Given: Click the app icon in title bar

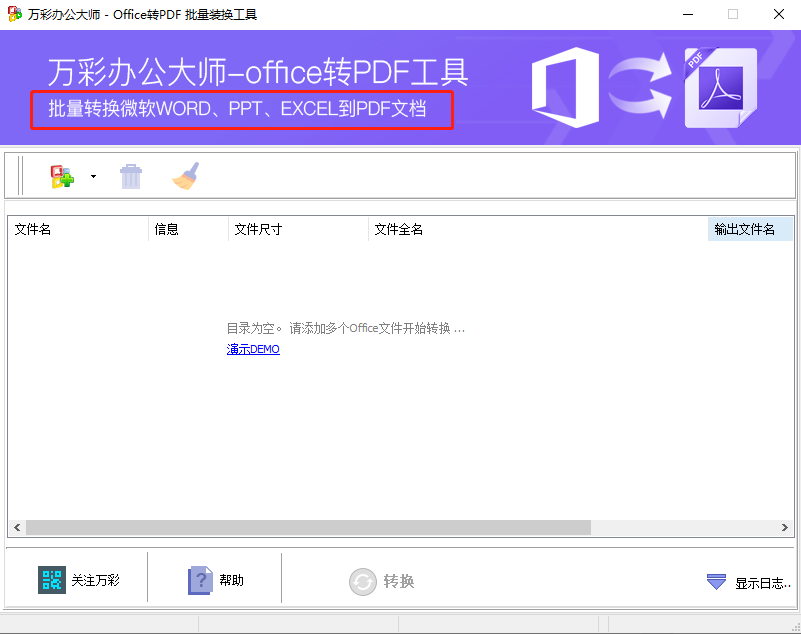Looking at the screenshot, I should coord(15,14).
